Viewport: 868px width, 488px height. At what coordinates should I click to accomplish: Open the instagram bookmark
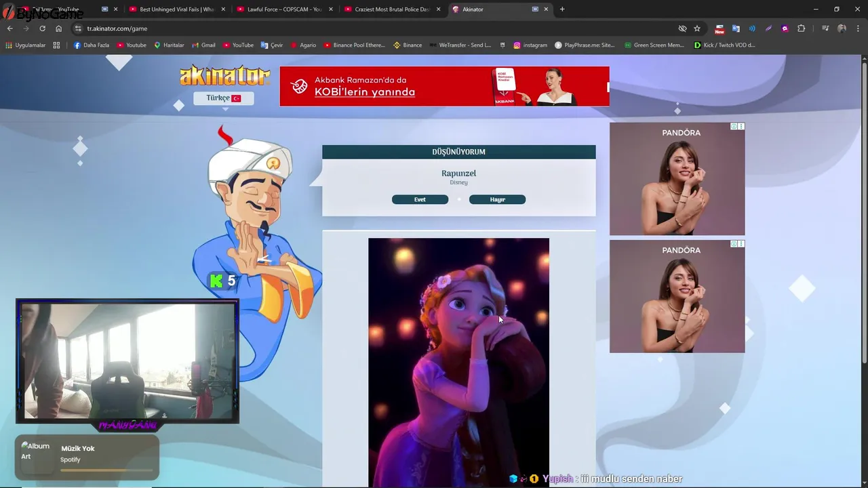pos(530,45)
